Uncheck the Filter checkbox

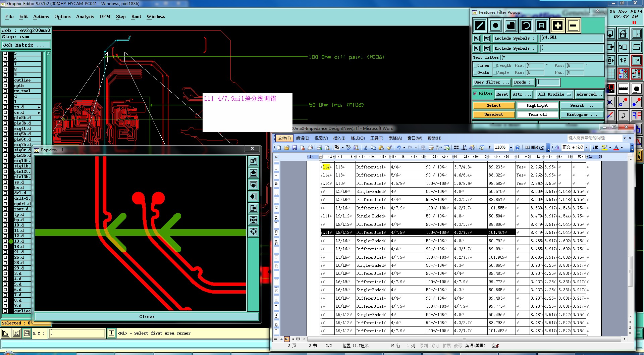point(475,94)
